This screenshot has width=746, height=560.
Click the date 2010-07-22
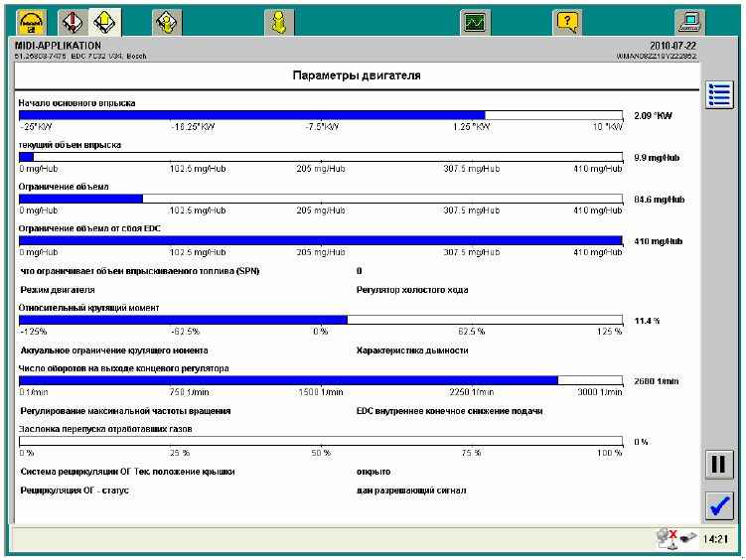(672, 46)
